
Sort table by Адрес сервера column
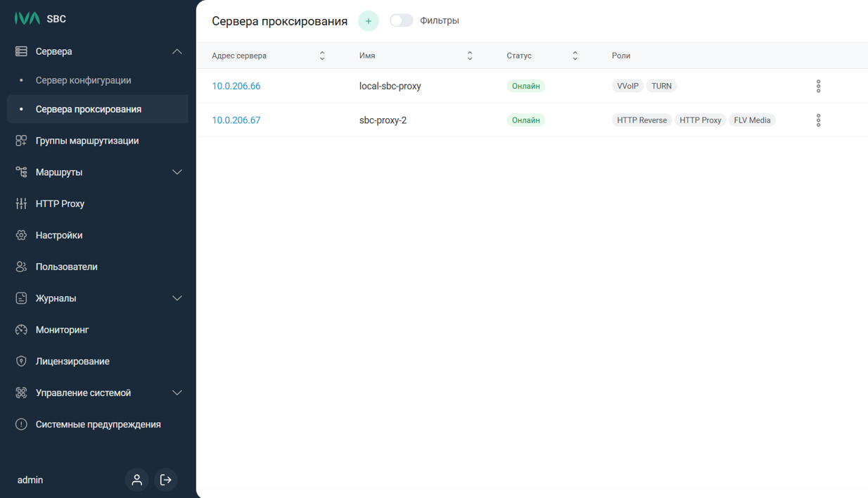[322, 56]
